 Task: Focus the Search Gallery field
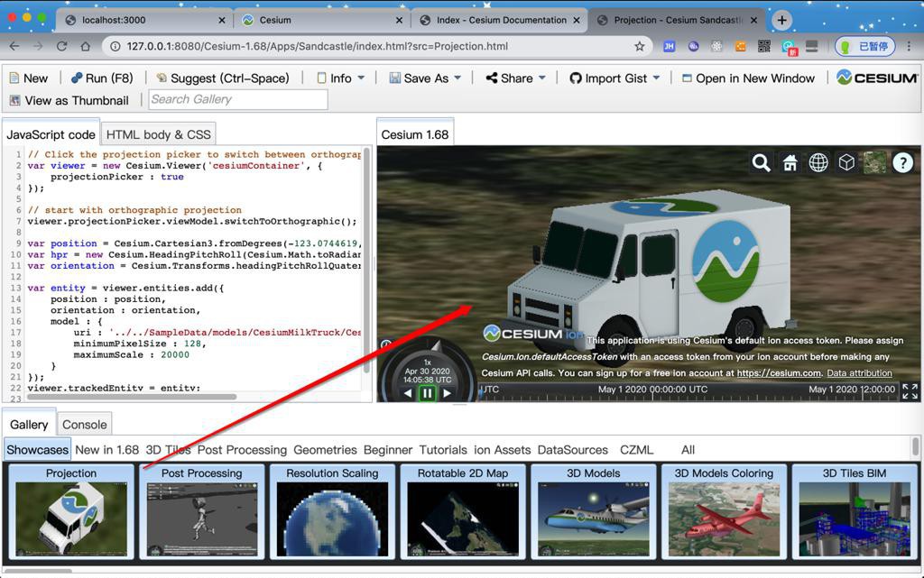[238, 99]
